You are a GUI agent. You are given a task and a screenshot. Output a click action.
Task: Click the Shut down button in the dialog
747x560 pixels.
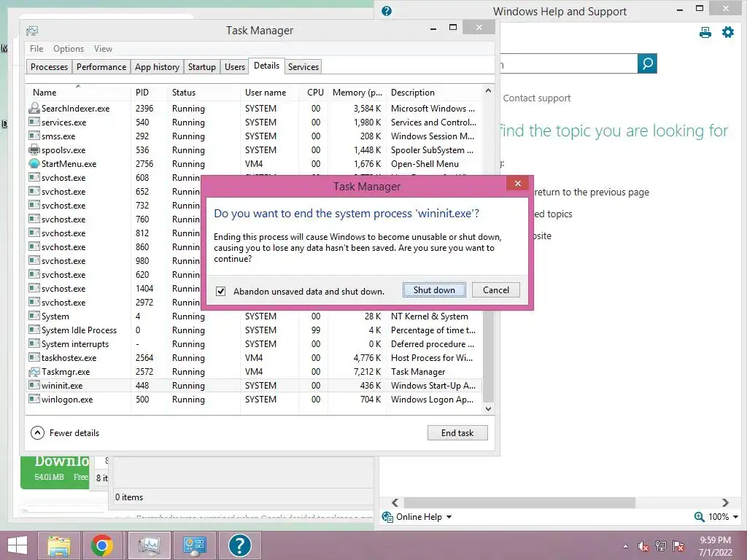pos(434,290)
